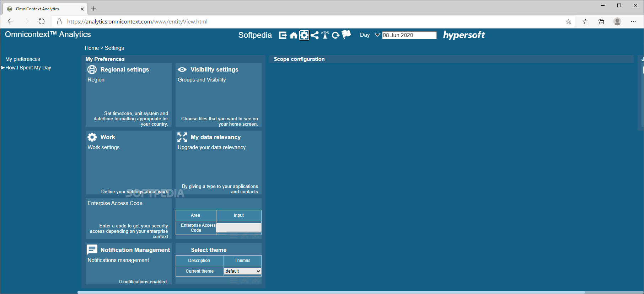The height and width of the screenshot is (294, 644).
Task: Click the browser profile avatar icon
Action: click(617, 22)
